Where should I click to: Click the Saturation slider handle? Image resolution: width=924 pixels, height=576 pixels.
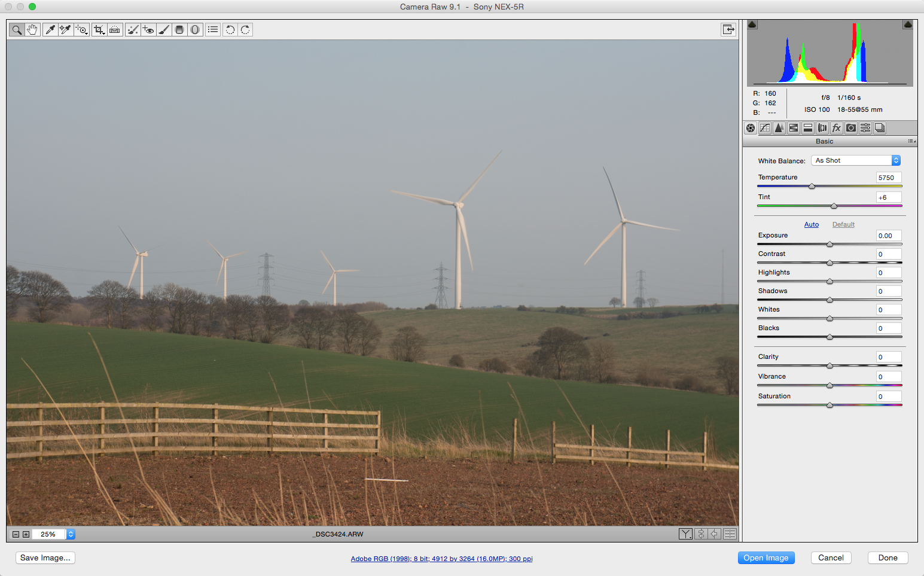[830, 406]
